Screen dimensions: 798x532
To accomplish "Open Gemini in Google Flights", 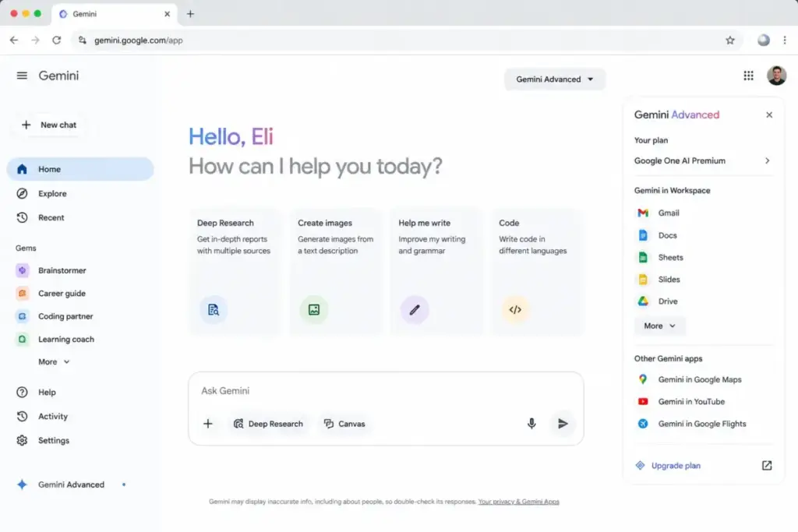I will (x=692, y=424).
